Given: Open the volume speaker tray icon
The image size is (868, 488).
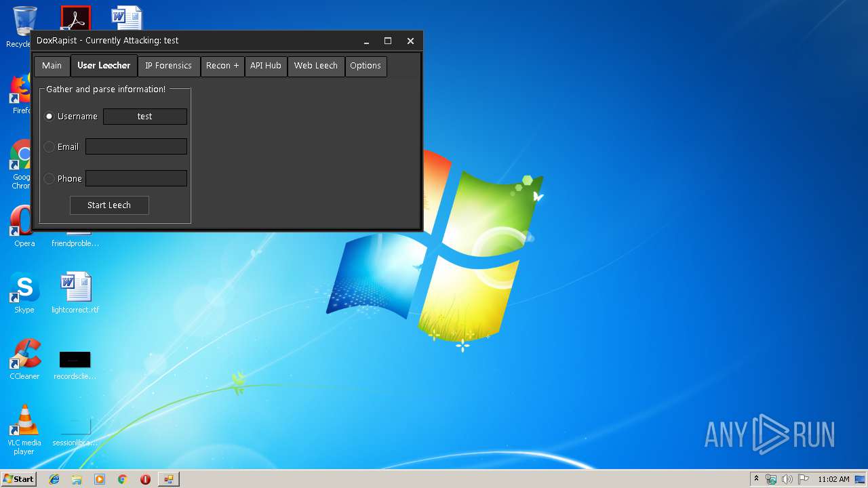Looking at the screenshot, I should (787, 479).
